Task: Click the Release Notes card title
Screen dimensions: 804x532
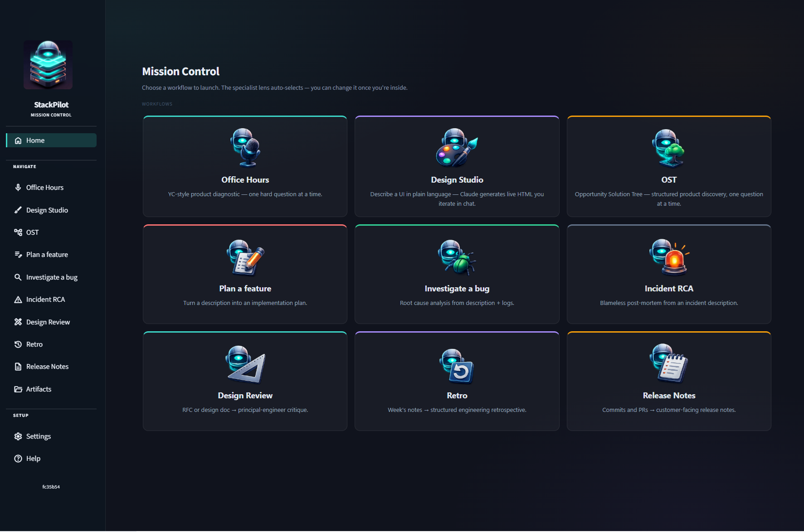Action: click(x=669, y=396)
